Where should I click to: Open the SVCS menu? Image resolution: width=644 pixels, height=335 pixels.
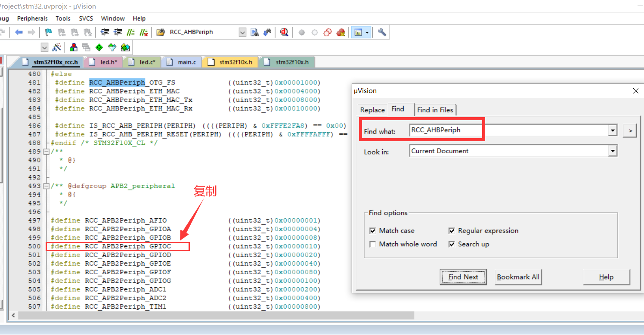point(86,19)
